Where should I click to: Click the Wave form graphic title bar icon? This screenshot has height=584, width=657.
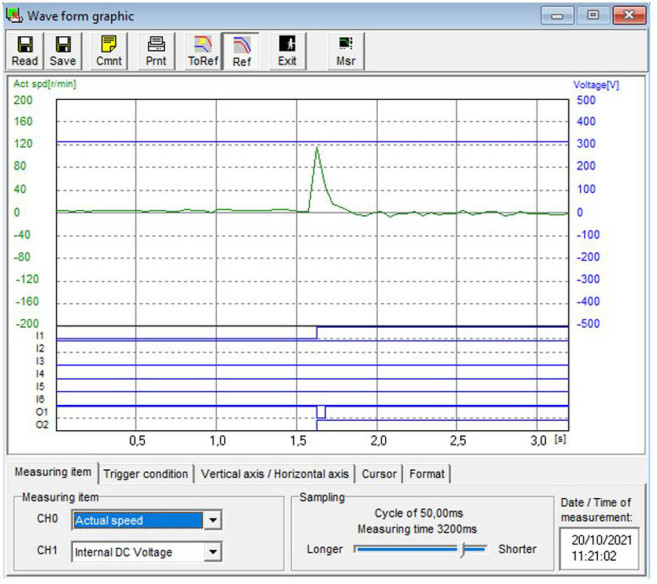14,16
